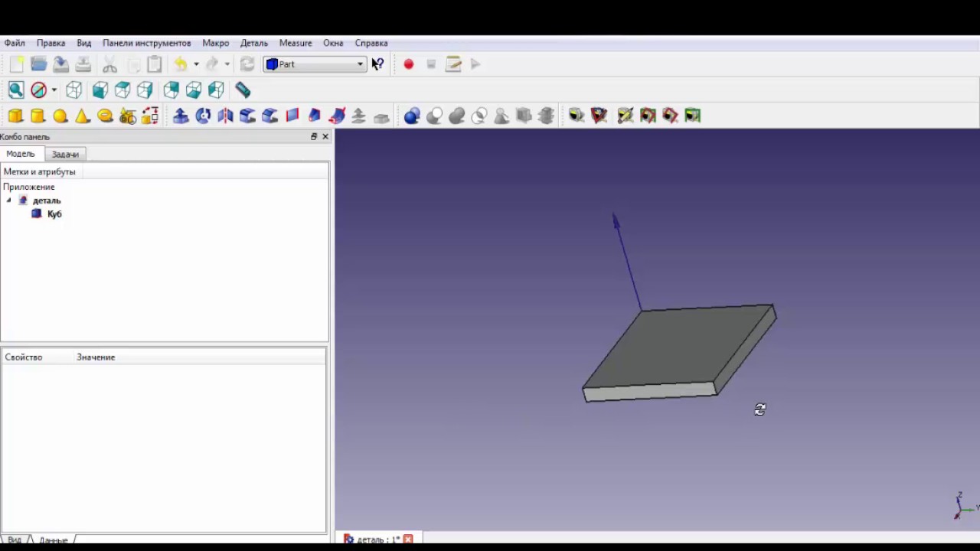Screen dimensions: 980x551
Task: Start macro recording with the red dot
Action: click(x=409, y=64)
